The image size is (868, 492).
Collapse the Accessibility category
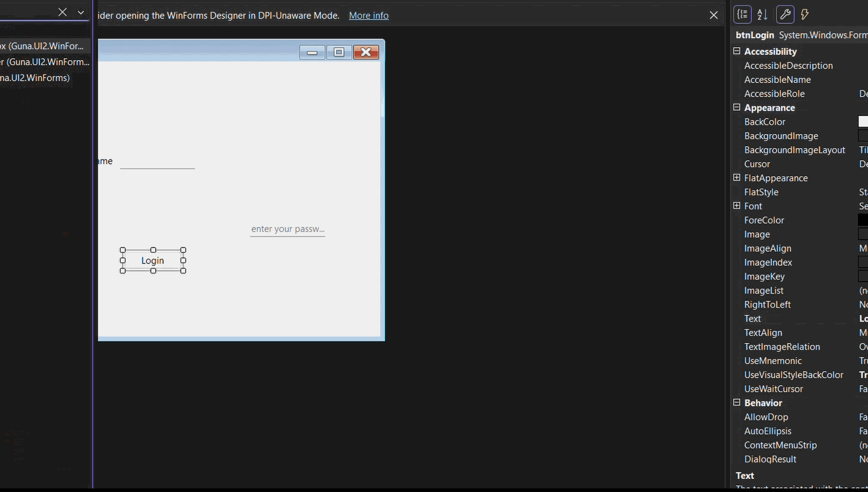tap(737, 51)
